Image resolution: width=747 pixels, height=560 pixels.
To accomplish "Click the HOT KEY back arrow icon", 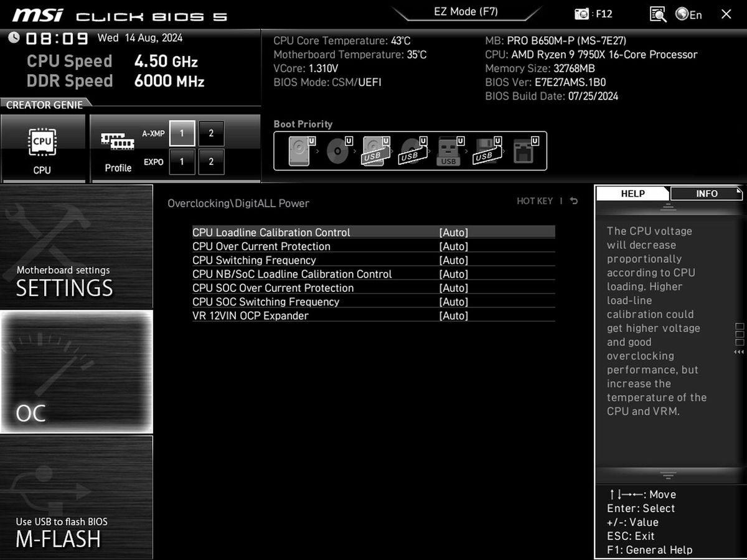I will 573,201.
